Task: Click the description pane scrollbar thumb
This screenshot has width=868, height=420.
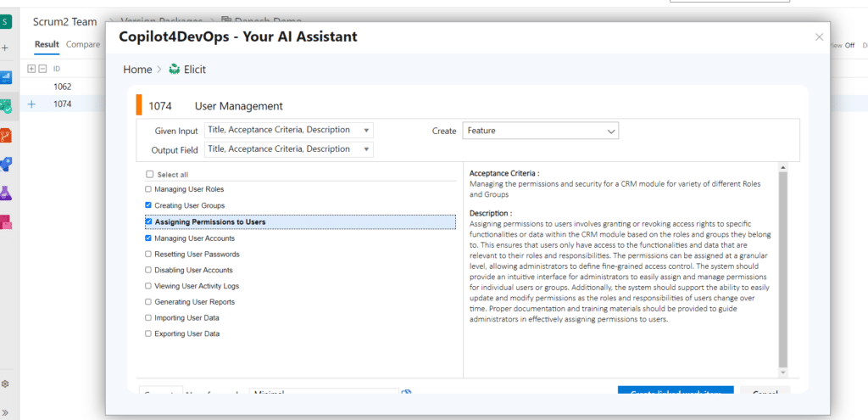Action: pyautogui.click(x=782, y=270)
